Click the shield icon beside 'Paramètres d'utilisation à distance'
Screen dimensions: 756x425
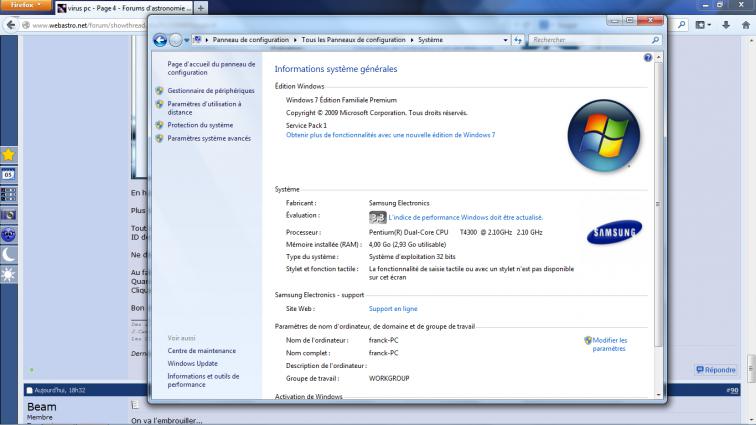[x=160, y=104]
